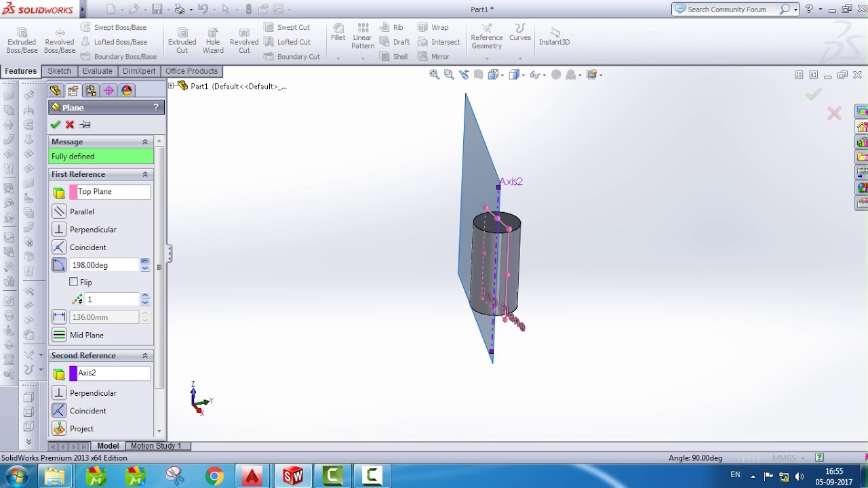
Task: Select the Fillet tool
Action: [x=338, y=33]
